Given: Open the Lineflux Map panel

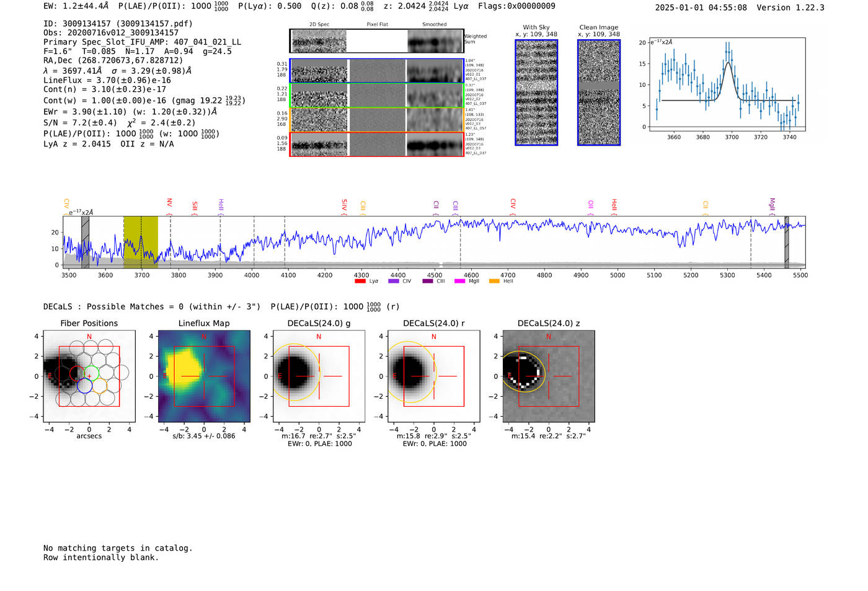Looking at the screenshot, I should tap(204, 376).
